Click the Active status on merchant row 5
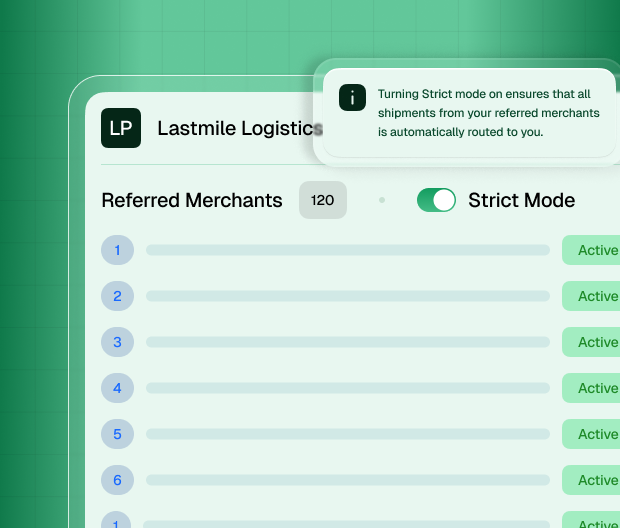The image size is (620, 528). (596, 434)
